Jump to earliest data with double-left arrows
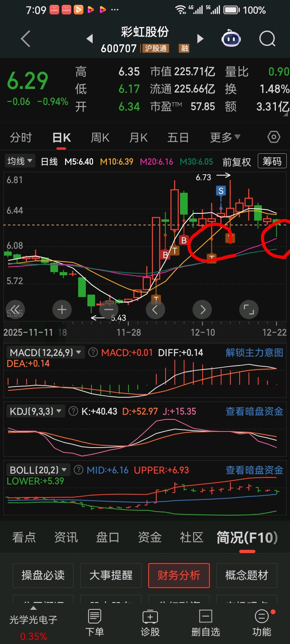This screenshot has width=290, height=644. click(15, 309)
